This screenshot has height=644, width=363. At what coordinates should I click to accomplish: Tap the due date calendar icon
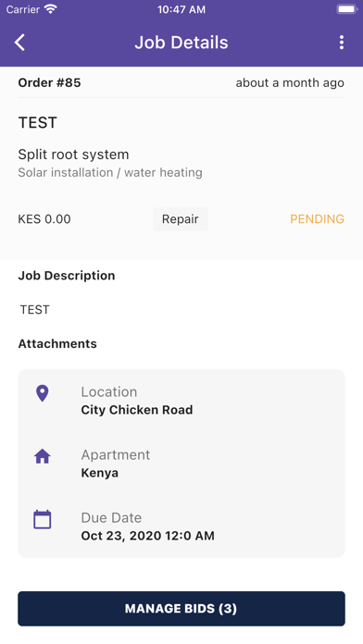[x=43, y=519]
